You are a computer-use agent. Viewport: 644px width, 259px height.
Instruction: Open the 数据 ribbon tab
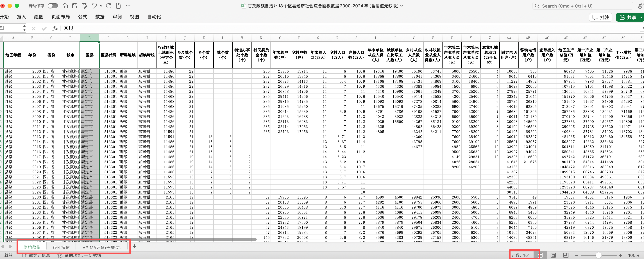pyautogui.click(x=100, y=17)
